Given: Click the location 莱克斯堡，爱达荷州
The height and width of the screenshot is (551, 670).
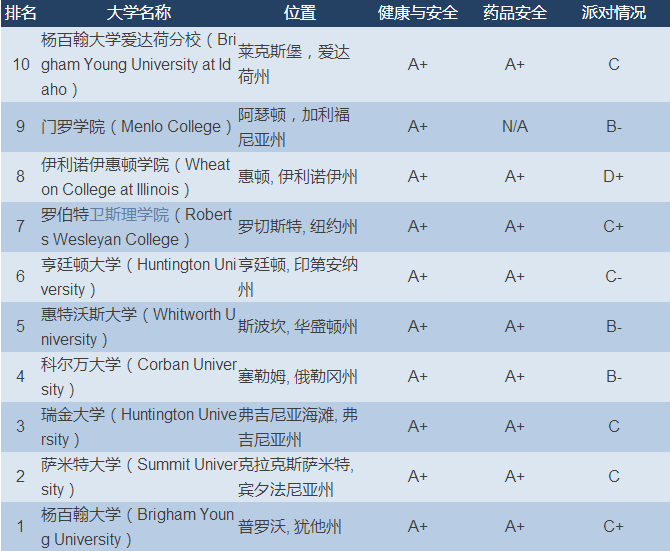Looking at the screenshot, I should pos(294,64).
